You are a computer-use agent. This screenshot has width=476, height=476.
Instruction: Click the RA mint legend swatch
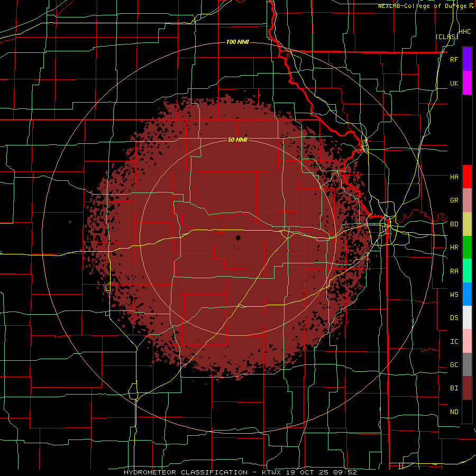pos(467,271)
